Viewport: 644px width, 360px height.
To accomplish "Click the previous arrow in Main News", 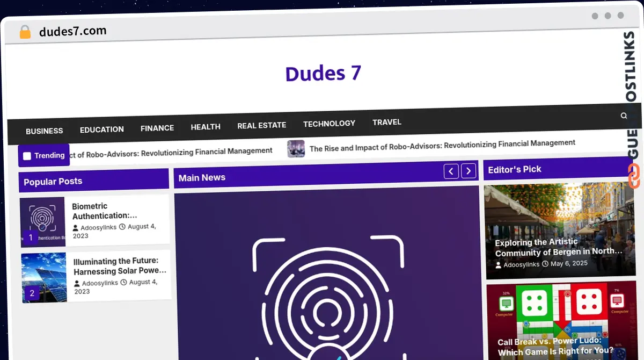I will point(451,171).
